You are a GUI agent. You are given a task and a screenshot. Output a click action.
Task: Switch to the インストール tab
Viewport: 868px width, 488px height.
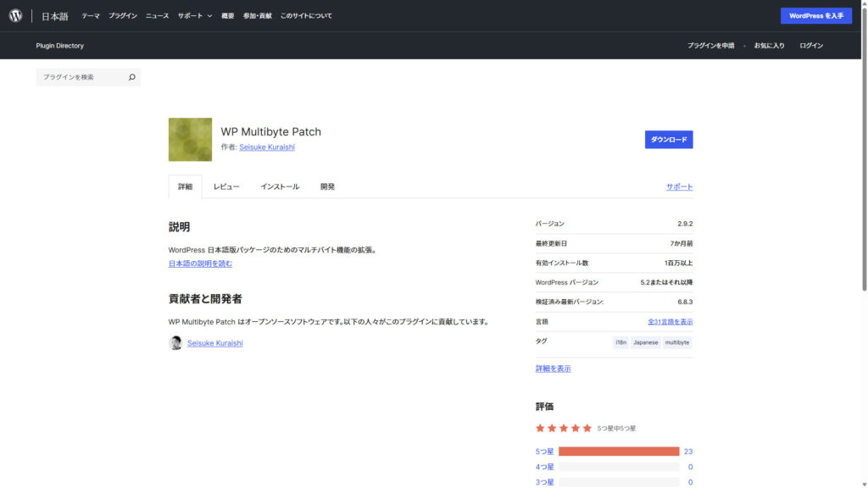tap(280, 186)
